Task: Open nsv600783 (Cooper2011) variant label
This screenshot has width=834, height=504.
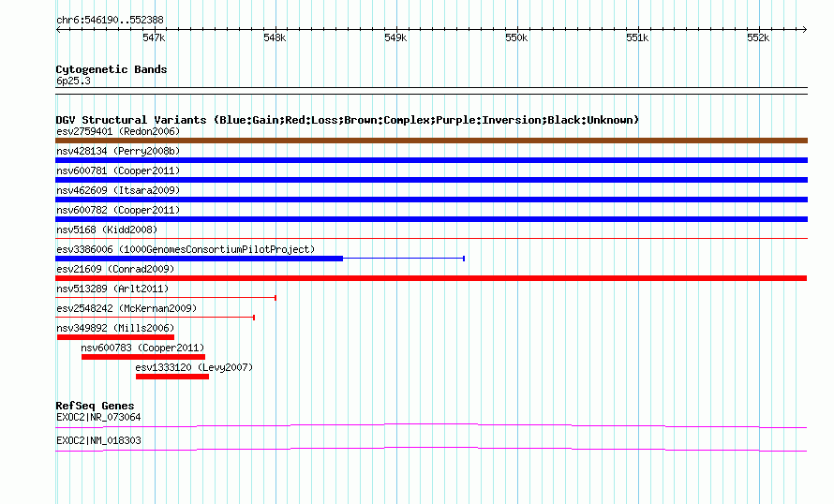Action: coord(142,348)
